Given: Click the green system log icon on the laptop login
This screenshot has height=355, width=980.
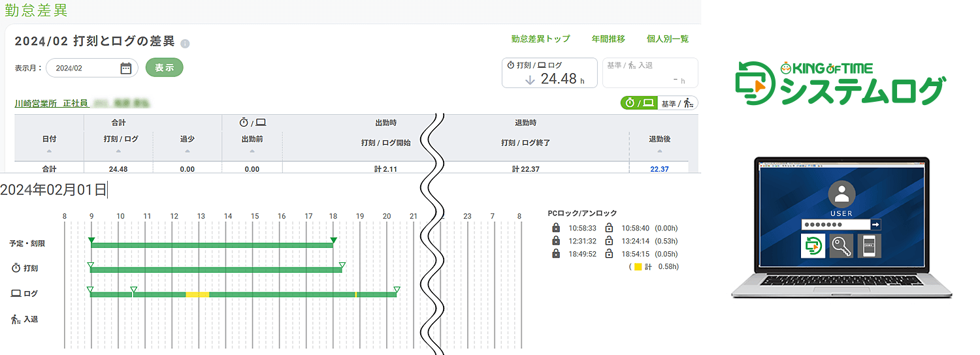Looking at the screenshot, I should pos(813,246).
